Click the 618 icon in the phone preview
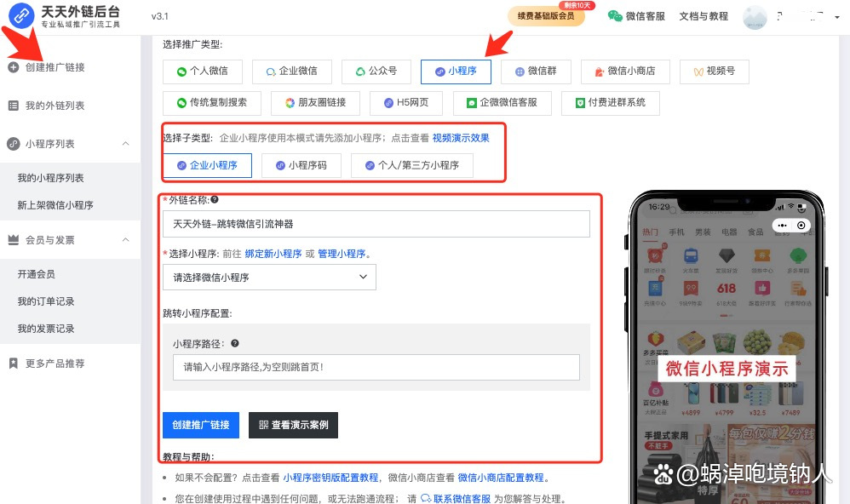The image size is (850, 504). (727, 289)
